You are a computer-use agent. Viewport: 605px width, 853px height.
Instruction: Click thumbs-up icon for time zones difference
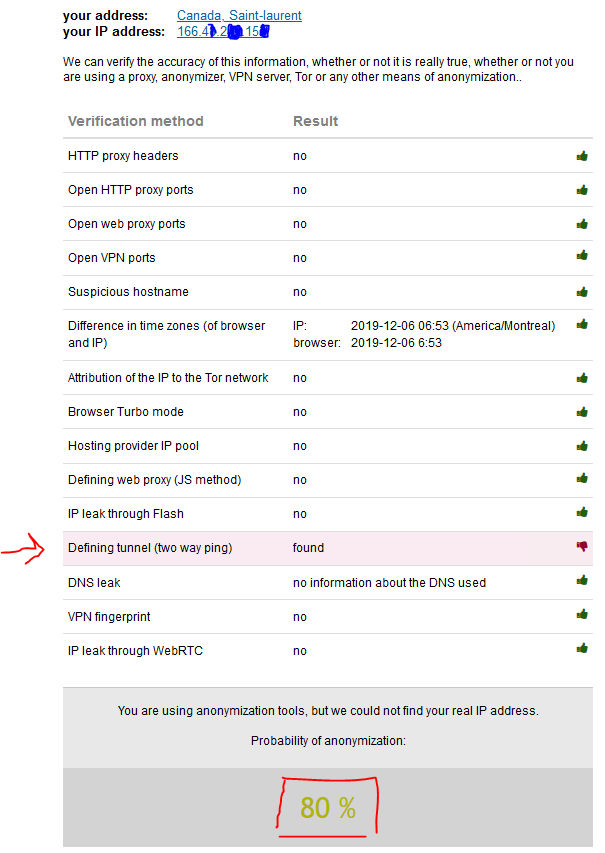pos(582,324)
